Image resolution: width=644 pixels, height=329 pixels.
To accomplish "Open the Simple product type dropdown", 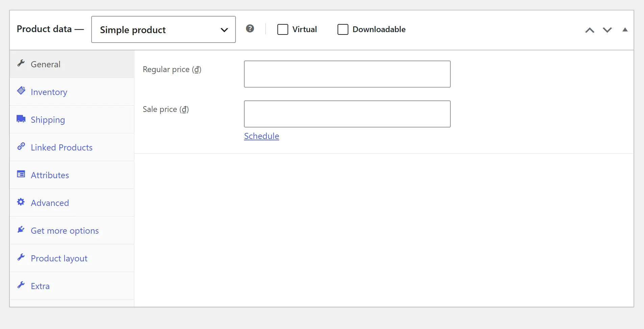I will coord(164,29).
